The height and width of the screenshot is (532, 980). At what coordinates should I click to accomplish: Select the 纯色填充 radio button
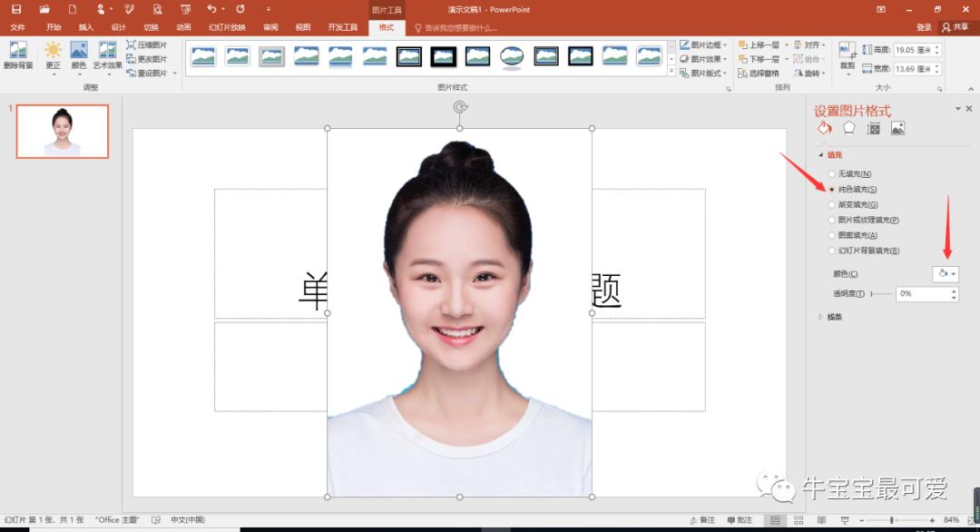[834, 189]
